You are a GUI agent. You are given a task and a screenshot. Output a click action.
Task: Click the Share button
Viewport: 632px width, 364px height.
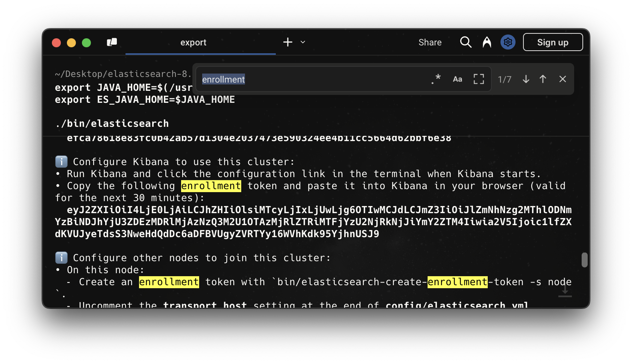point(430,42)
